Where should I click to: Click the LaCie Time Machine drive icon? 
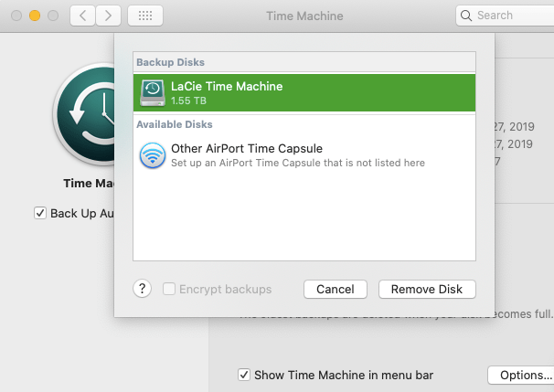click(x=153, y=93)
